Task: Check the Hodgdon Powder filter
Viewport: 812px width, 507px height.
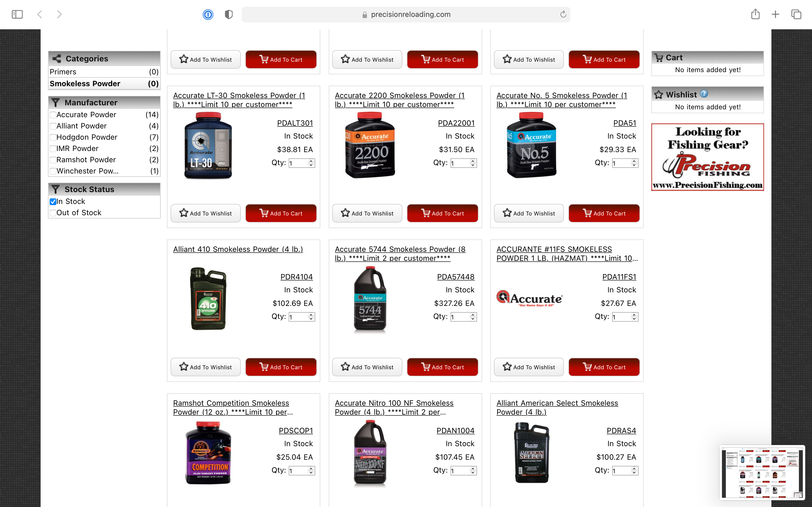Action: point(53,137)
